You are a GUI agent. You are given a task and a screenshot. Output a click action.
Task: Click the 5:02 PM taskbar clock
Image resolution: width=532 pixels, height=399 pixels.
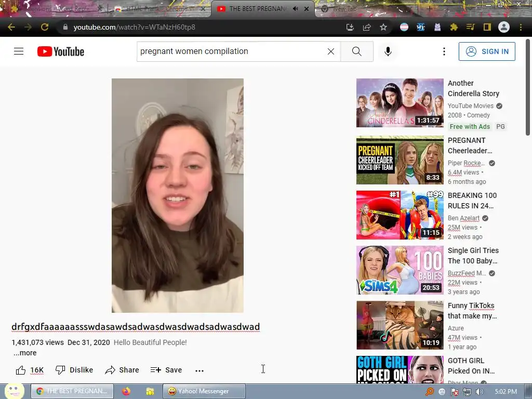506,392
